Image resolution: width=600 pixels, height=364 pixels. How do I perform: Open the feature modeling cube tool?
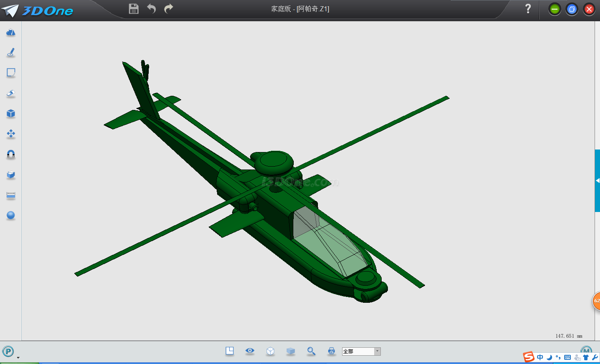point(11,114)
